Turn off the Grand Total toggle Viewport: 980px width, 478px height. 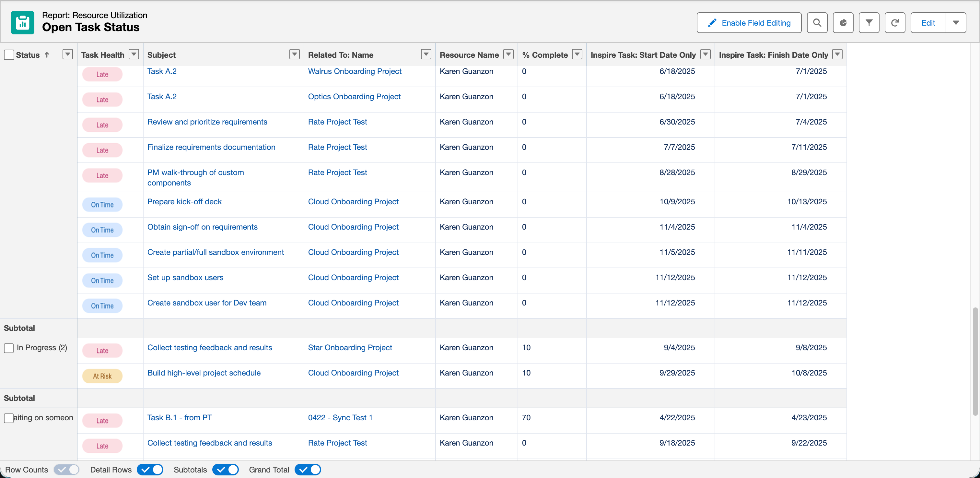click(x=308, y=470)
